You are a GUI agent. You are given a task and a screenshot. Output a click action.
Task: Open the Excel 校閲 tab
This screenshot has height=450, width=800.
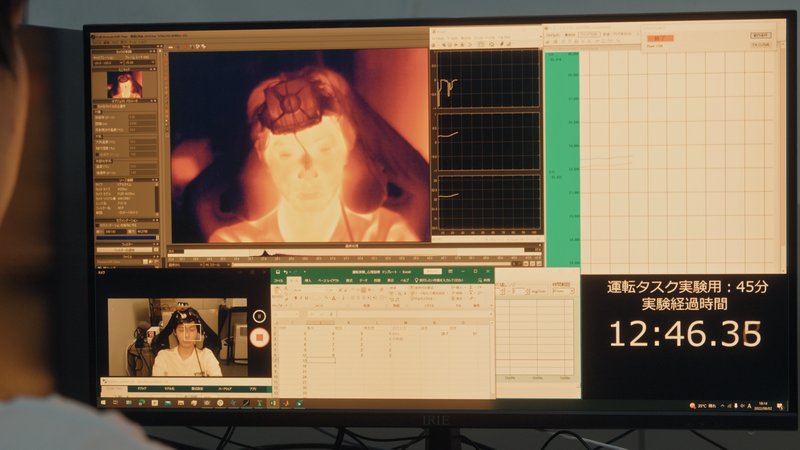[377, 281]
